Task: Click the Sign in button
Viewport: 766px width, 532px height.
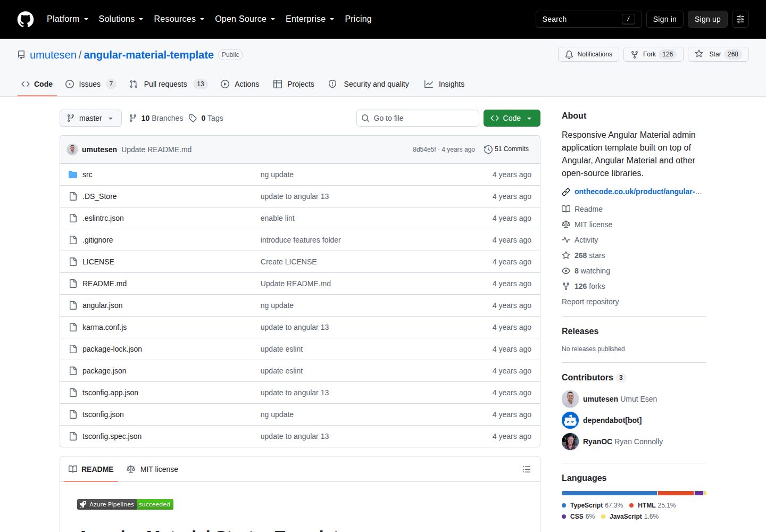Action: tap(664, 19)
